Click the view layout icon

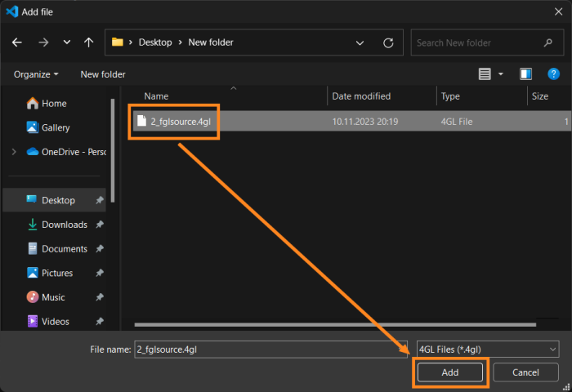pos(485,74)
